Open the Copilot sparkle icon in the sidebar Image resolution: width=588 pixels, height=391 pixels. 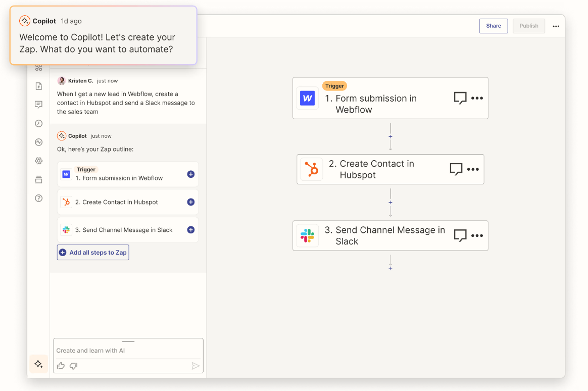(x=38, y=364)
